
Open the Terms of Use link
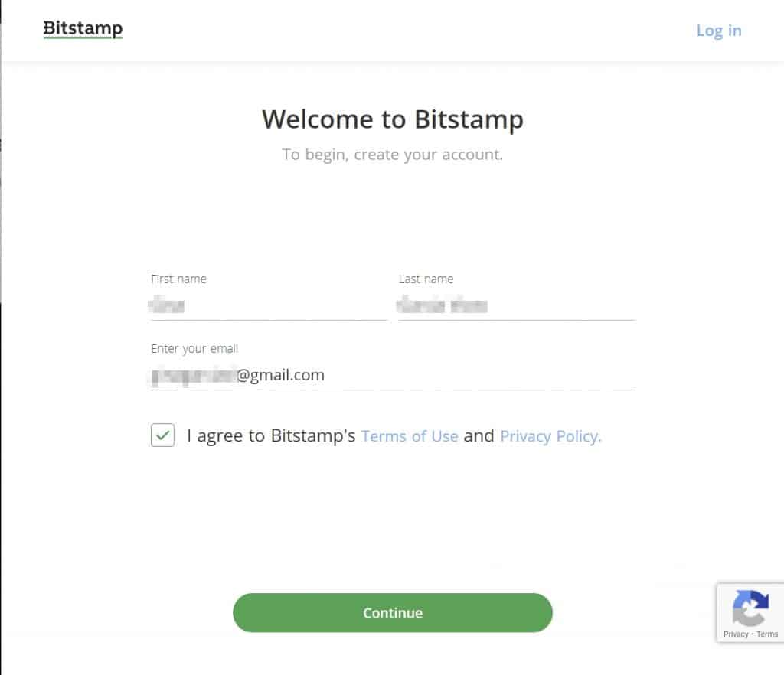(x=410, y=435)
